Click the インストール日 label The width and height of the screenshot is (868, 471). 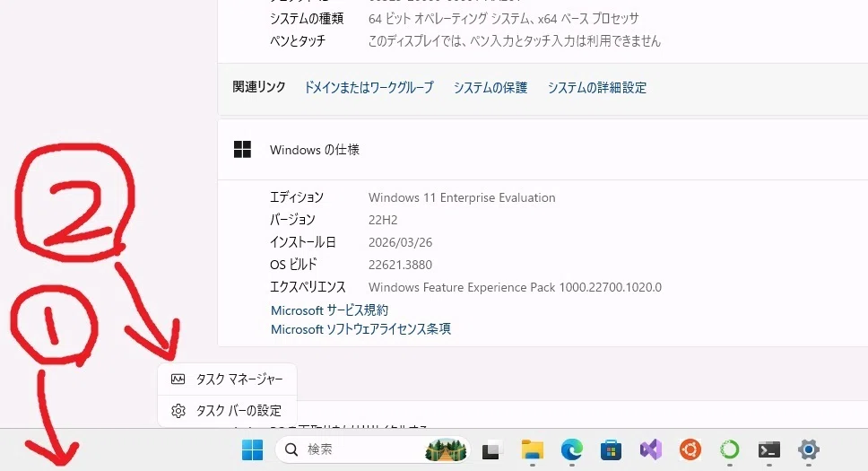(x=303, y=243)
